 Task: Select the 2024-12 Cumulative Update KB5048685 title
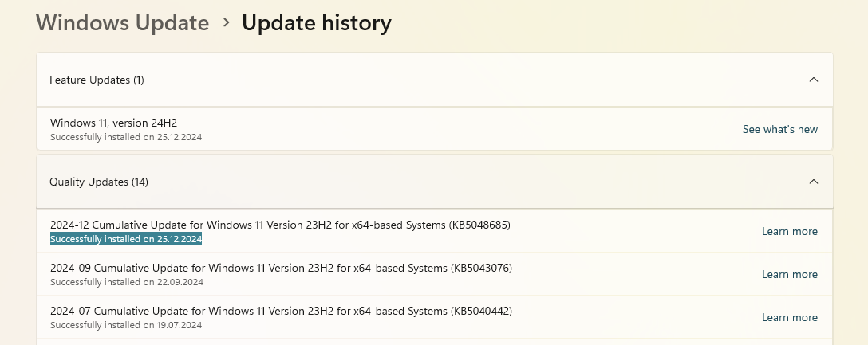(280, 225)
